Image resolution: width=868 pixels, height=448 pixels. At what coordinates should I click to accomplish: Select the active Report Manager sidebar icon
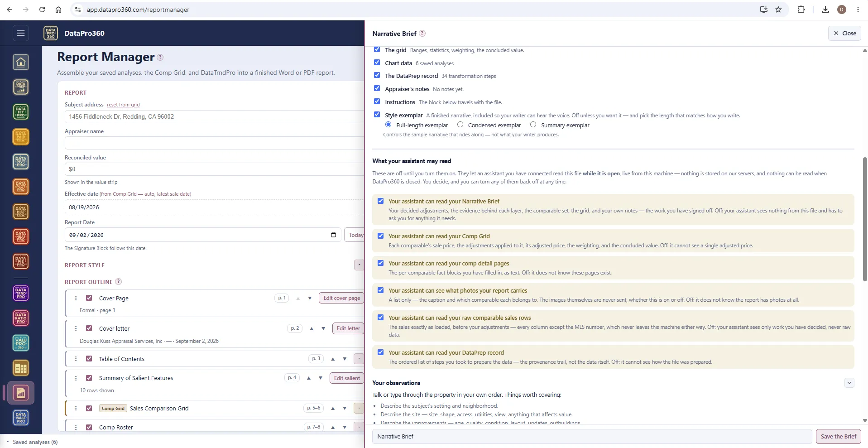pyautogui.click(x=21, y=393)
